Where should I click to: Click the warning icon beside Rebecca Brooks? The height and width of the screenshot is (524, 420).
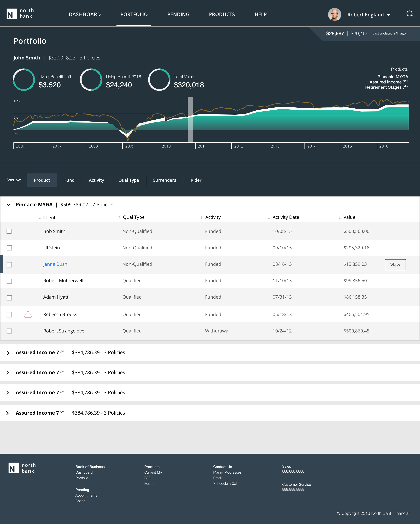28,314
